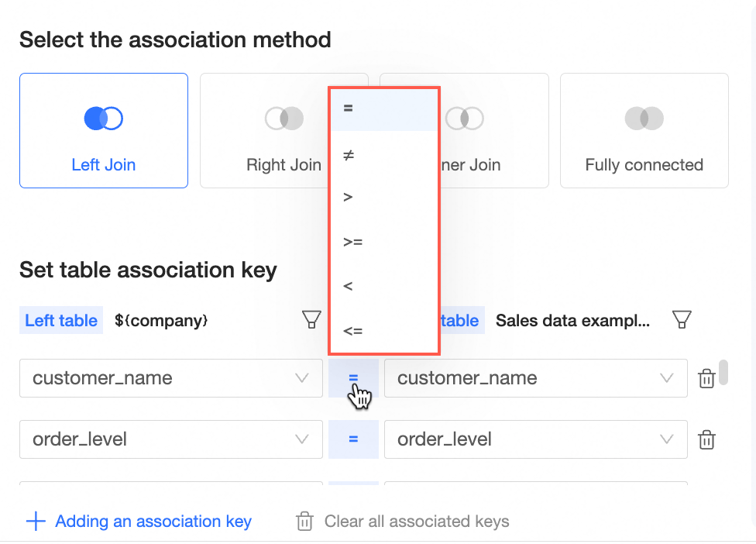Open the right order_level field dropdown
The image size is (756, 544).
(535, 439)
